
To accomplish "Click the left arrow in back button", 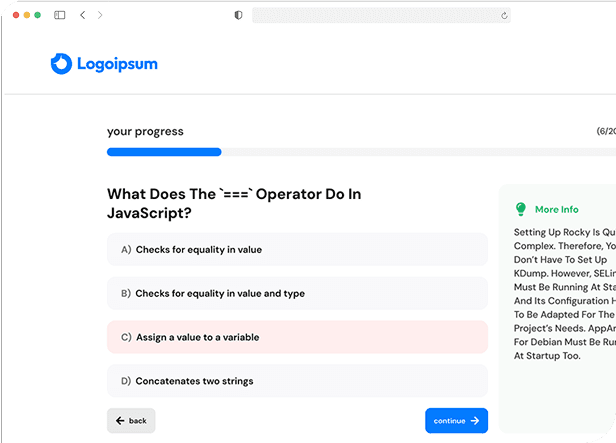I will point(120,421).
